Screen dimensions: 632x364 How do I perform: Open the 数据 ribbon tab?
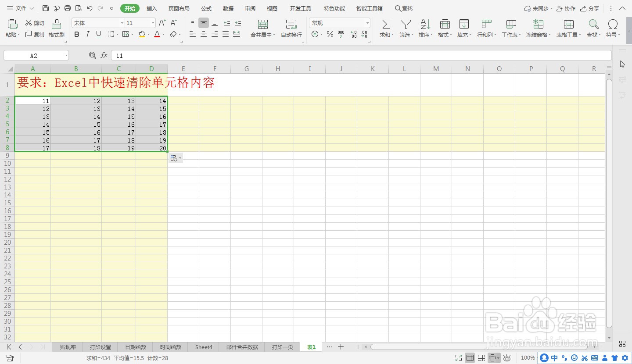228,8
